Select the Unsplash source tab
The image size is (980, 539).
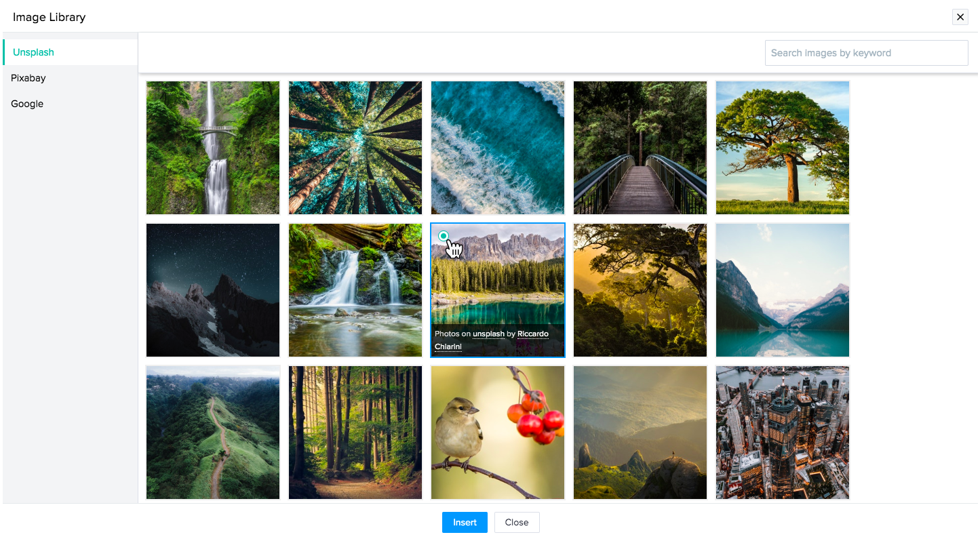(x=33, y=52)
